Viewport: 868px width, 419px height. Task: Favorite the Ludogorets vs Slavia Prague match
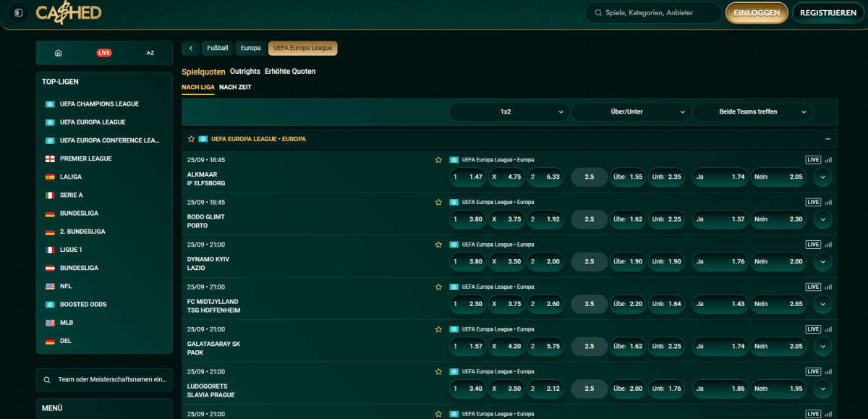438,371
